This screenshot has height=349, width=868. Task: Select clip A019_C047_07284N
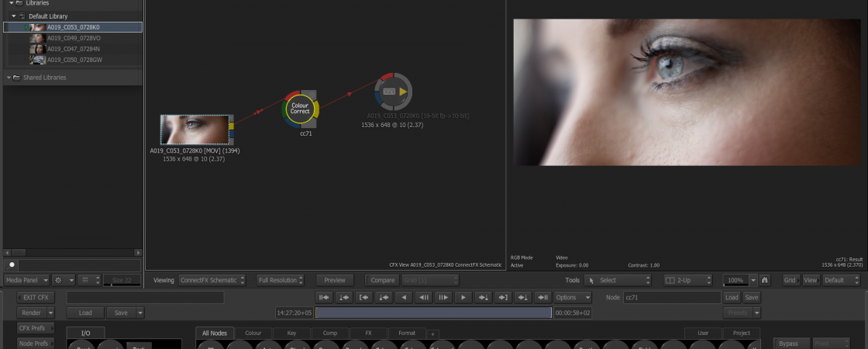(73, 49)
